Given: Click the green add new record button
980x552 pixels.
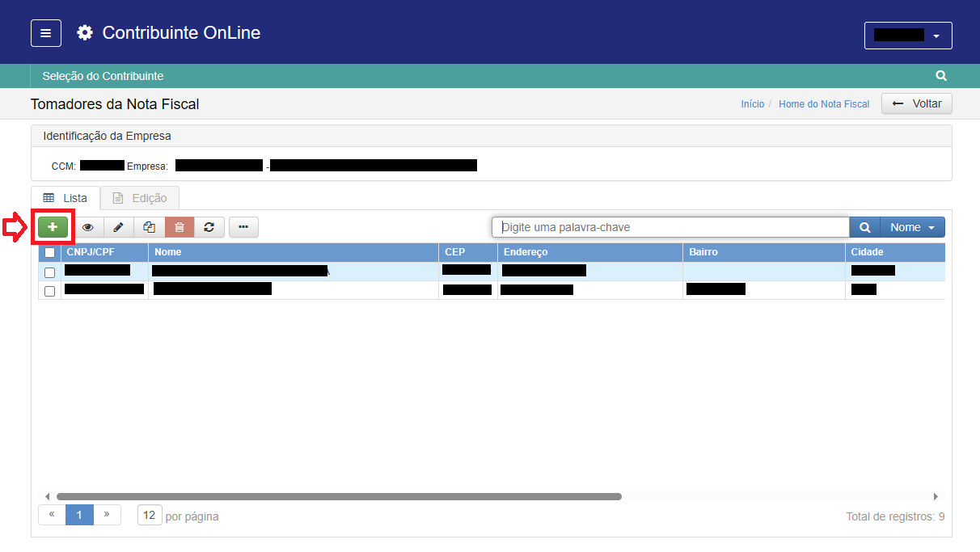Looking at the screenshot, I should click(x=53, y=228).
